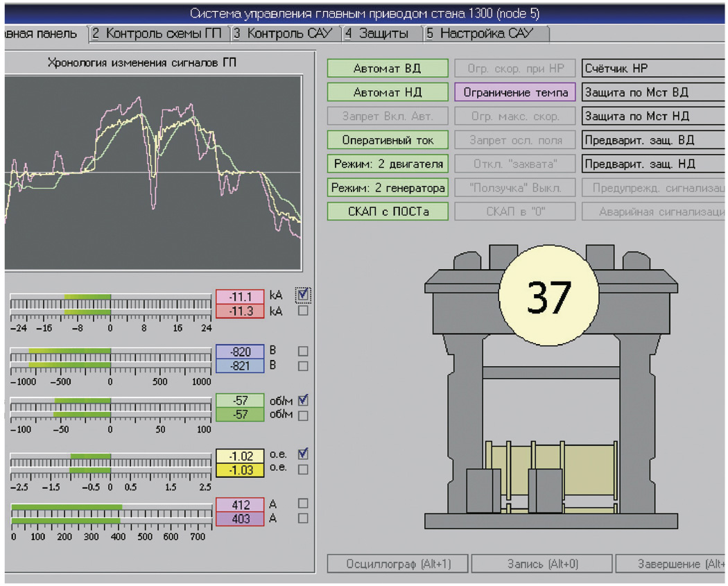Click the -11.1 kA value field
This screenshot has height=586, width=728.
240,296
